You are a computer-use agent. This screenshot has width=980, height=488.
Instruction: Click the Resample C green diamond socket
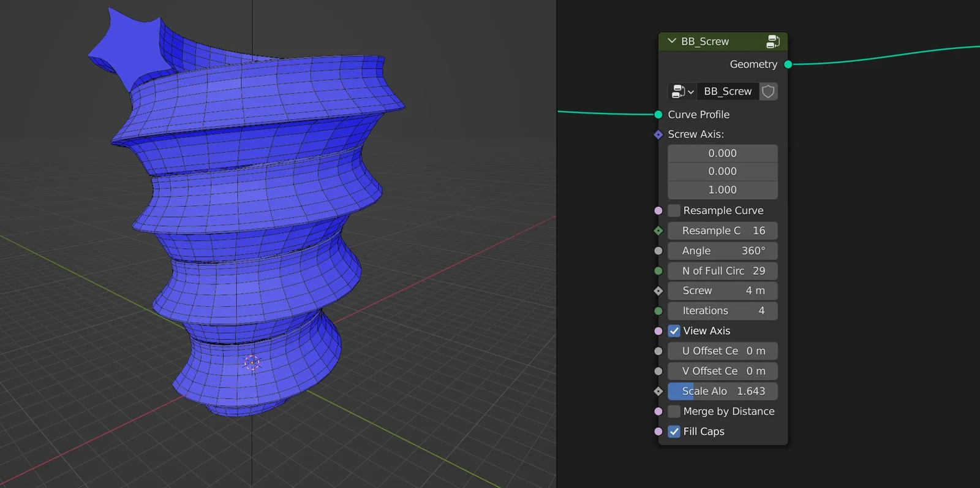point(658,231)
